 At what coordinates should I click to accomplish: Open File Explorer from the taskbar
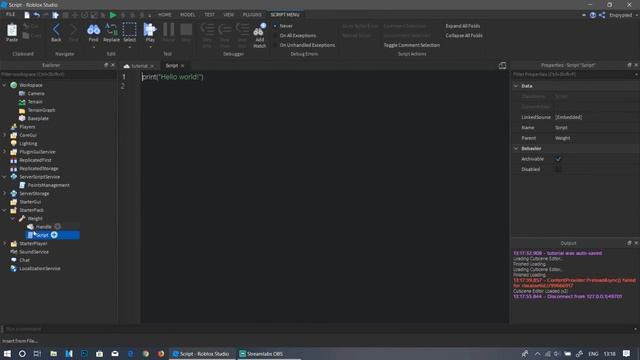point(53,354)
